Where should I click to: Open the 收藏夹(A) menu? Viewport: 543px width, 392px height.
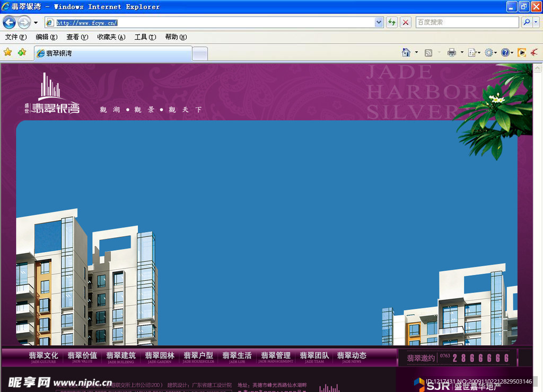(111, 37)
